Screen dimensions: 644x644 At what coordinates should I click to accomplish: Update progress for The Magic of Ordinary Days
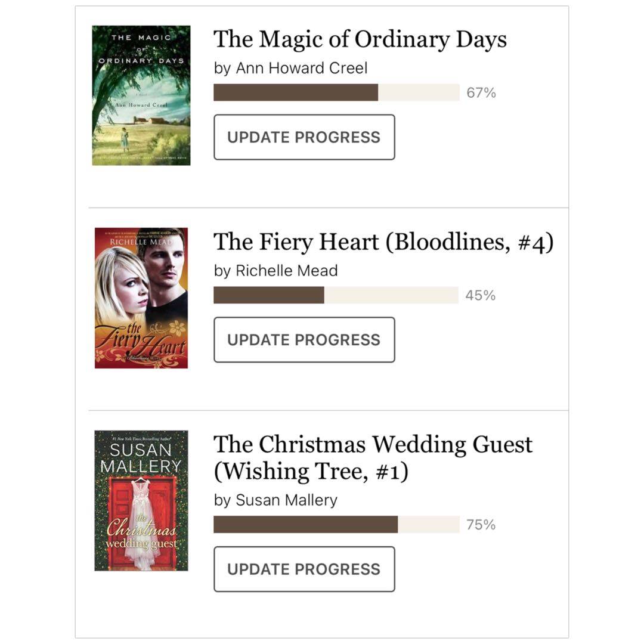click(304, 137)
